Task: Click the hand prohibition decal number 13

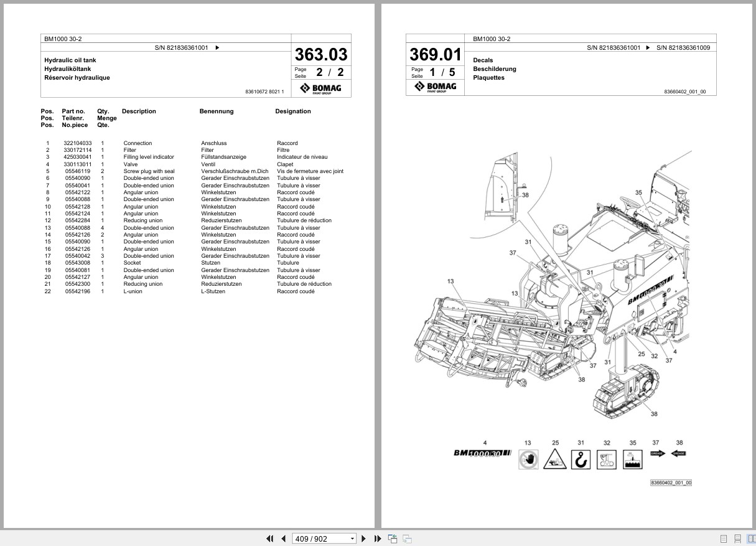Action: (x=528, y=459)
